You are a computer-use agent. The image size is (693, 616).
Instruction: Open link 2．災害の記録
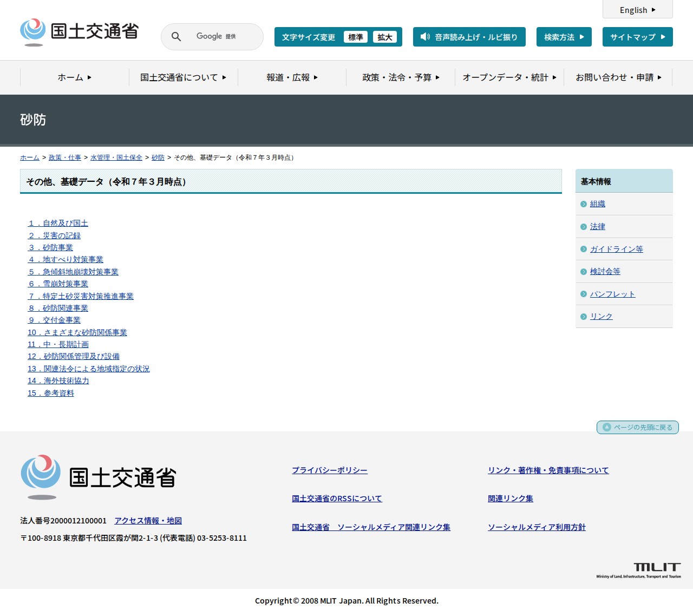[x=54, y=235]
